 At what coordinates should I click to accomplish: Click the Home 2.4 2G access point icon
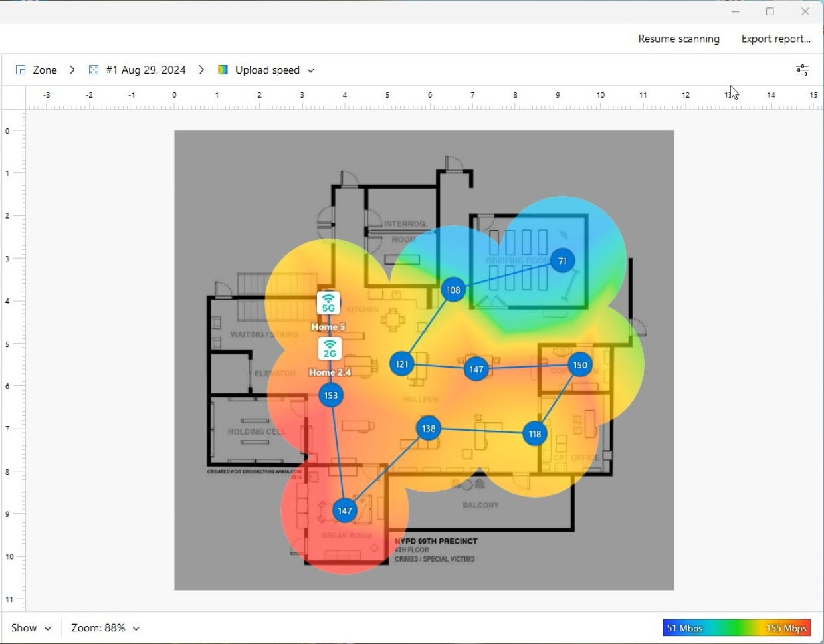330,348
